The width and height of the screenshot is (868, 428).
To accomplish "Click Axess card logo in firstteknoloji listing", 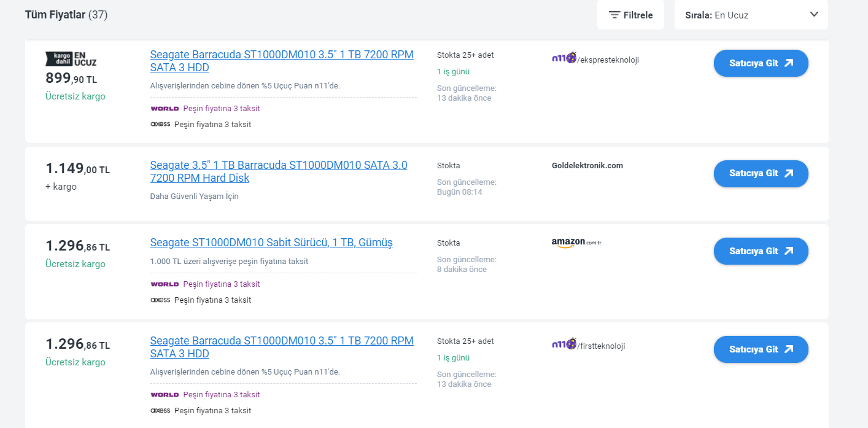I will (160, 410).
